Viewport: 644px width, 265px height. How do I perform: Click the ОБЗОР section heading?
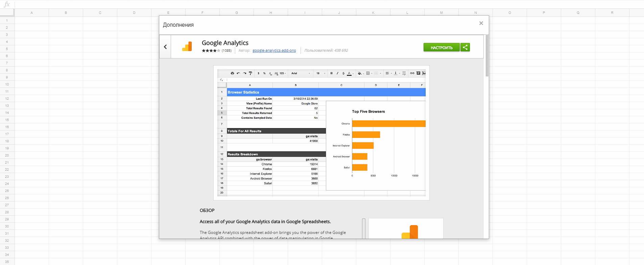(207, 210)
